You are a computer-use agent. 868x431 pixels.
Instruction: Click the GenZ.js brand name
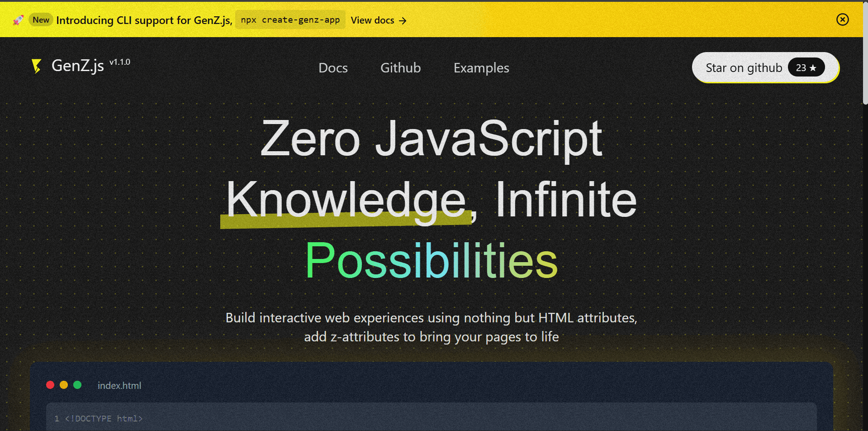[78, 66]
